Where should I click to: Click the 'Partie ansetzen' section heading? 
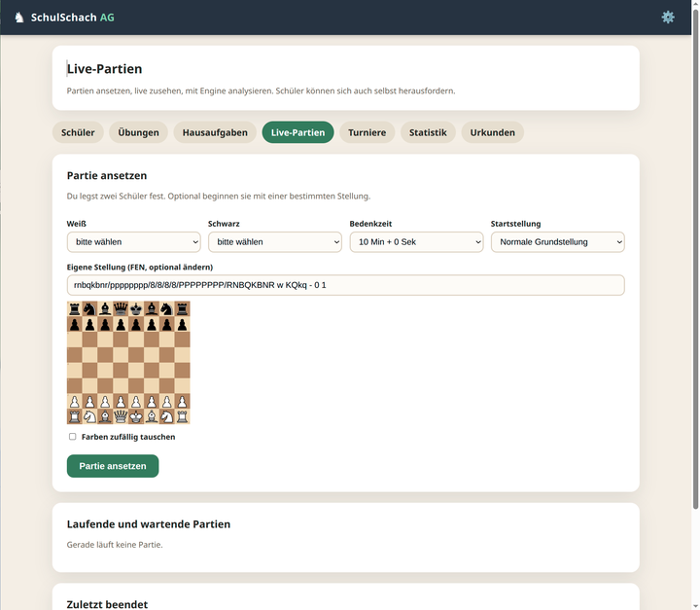107,176
